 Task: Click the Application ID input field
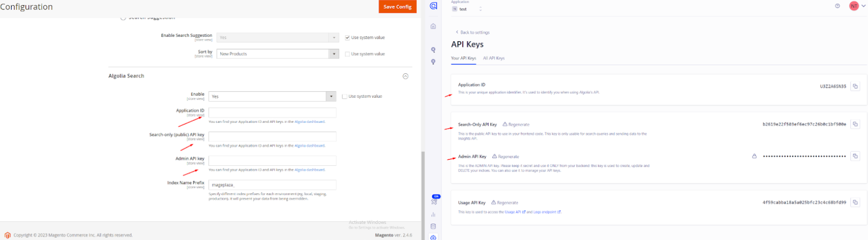click(x=272, y=112)
